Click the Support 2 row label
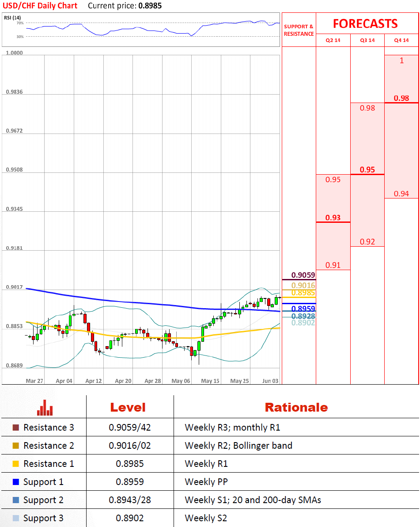The height and width of the screenshot is (527, 420). click(x=43, y=500)
